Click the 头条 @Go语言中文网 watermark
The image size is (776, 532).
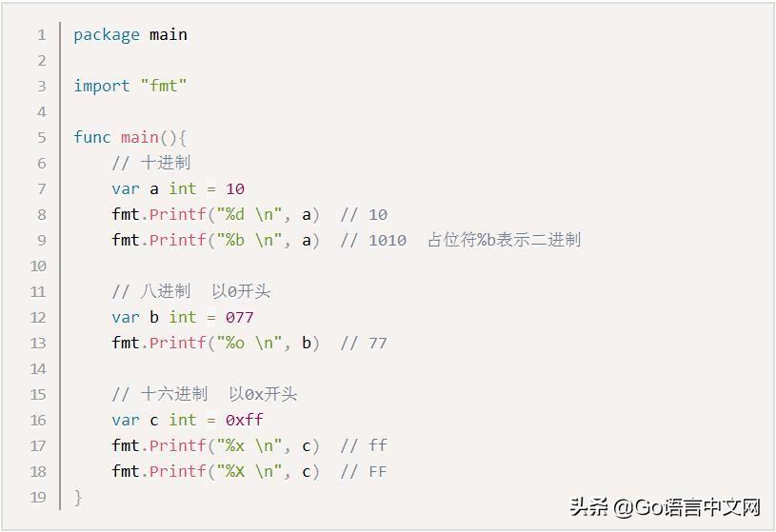point(666,507)
